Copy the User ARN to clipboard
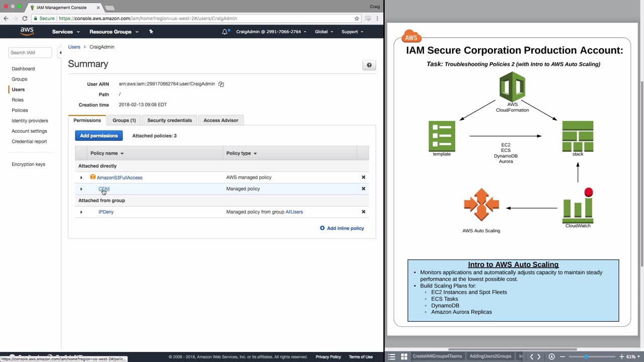Image resolution: width=644 pixels, height=362 pixels. (x=221, y=84)
